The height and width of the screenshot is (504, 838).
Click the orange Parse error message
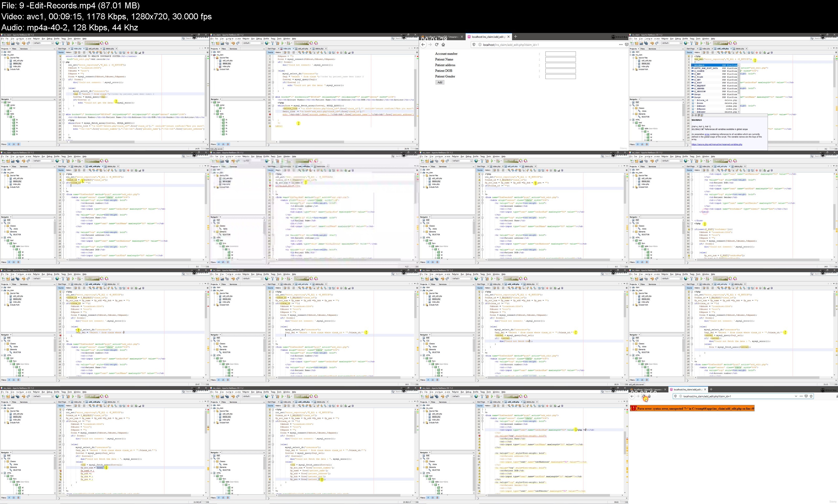pos(692,408)
